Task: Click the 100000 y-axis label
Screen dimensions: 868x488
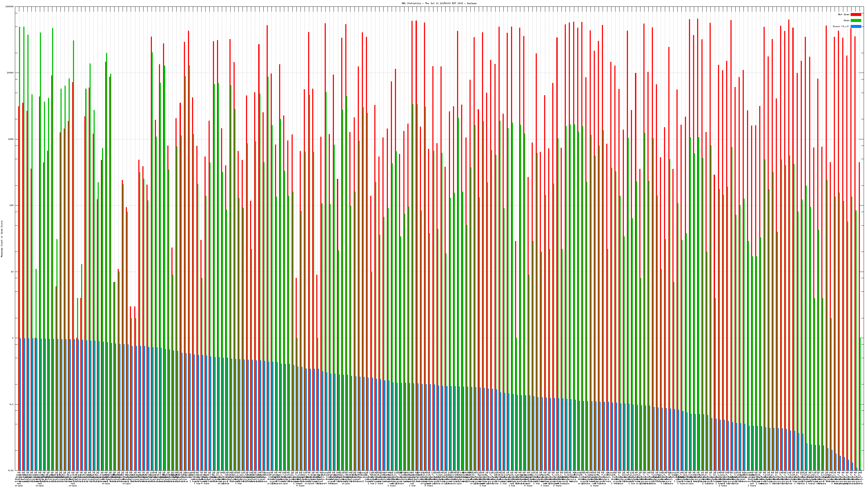Action: [10, 7]
